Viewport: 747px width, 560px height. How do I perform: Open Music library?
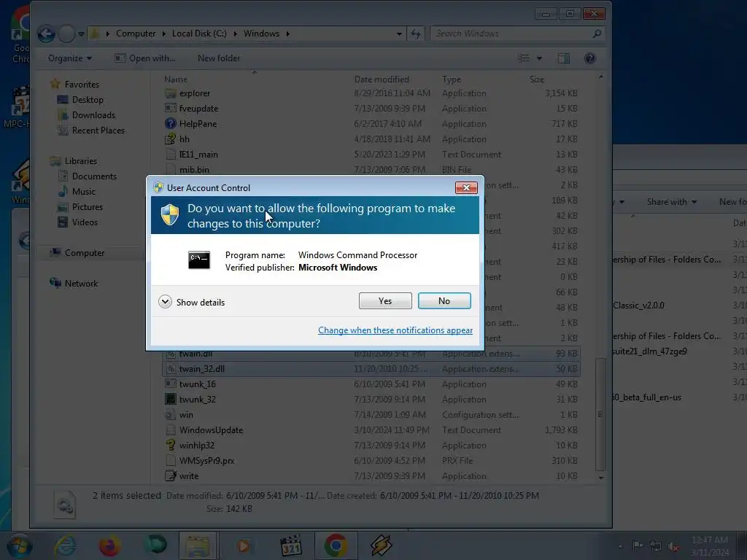[83, 192]
